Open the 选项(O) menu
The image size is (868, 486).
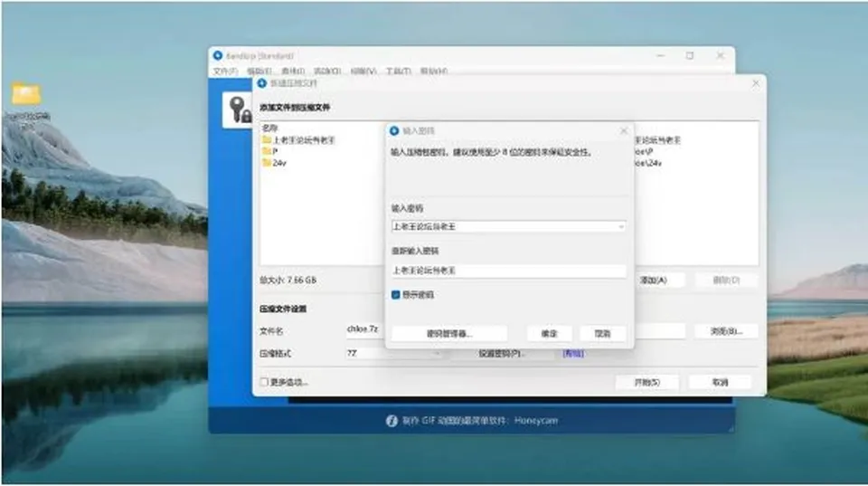(327, 71)
